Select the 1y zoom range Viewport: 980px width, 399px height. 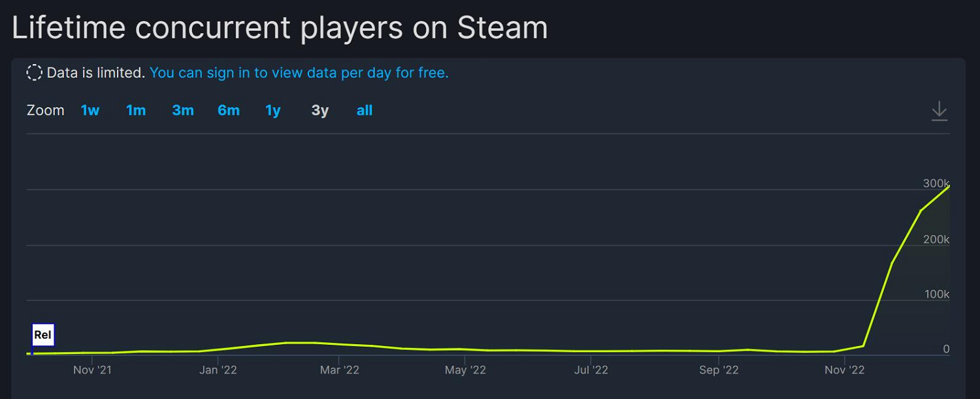click(272, 110)
